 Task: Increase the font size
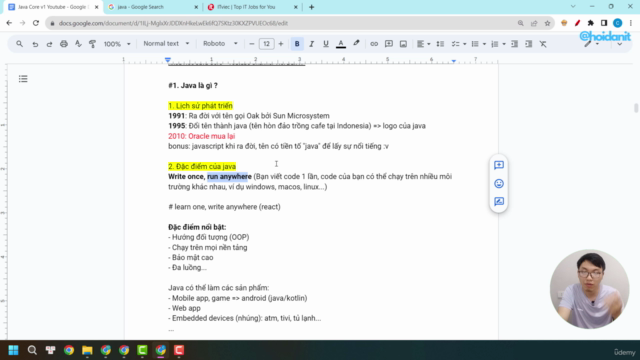(x=281, y=44)
